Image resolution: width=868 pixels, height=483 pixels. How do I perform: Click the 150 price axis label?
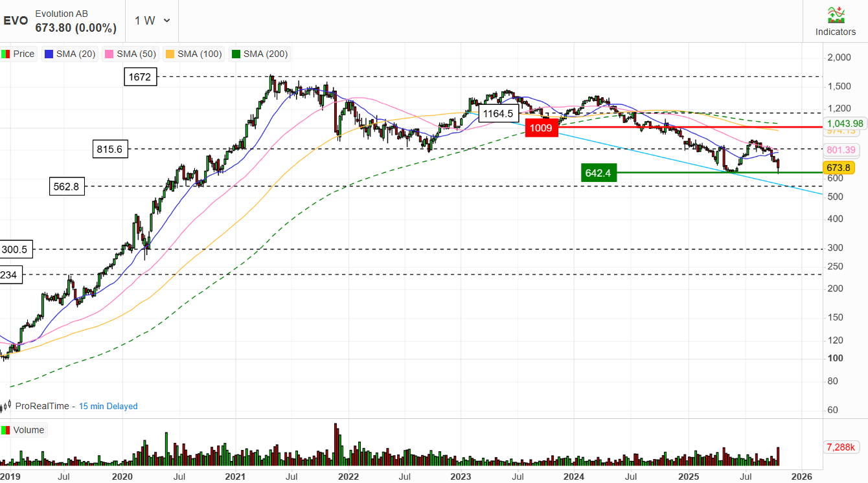click(835, 317)
